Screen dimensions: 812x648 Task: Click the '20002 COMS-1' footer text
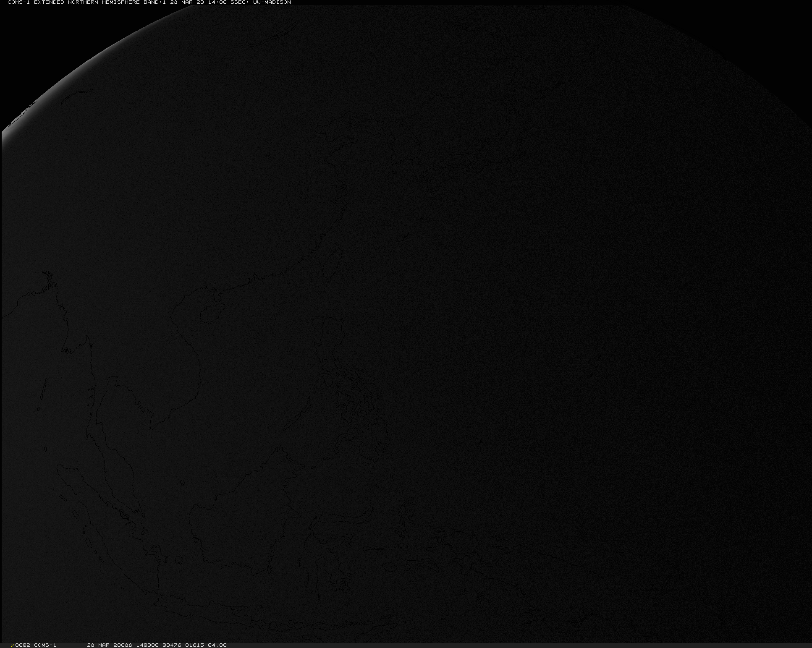pyautogui.click(x=34, y=645)
